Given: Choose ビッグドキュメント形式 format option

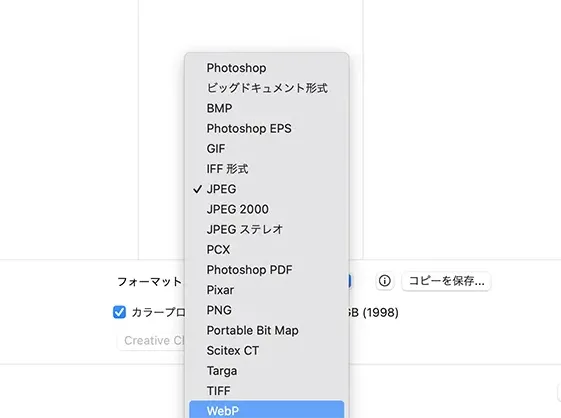Looking at the screenshot, I should click(267, 88).
